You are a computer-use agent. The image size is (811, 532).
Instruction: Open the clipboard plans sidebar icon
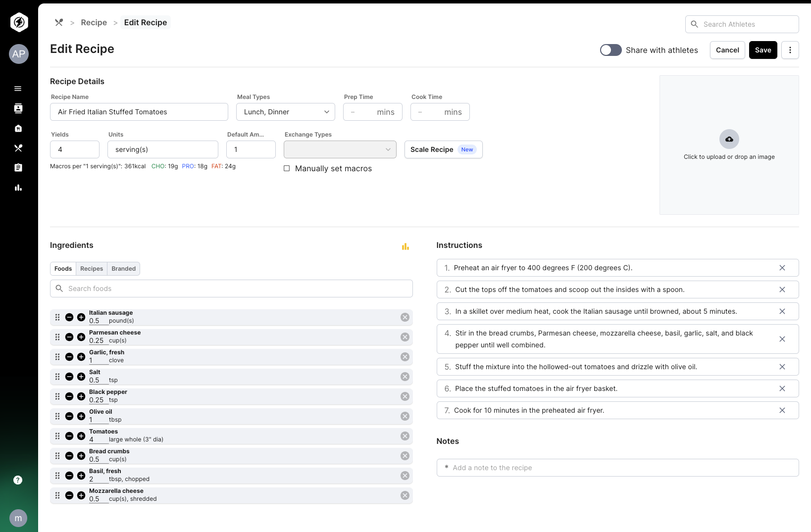coord(18,168)
